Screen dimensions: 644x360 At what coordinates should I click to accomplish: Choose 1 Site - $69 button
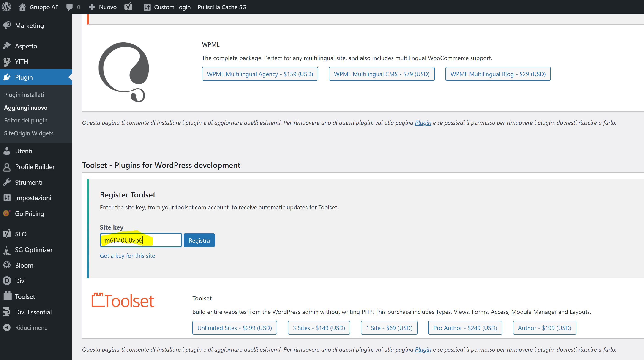coord(389,328)
